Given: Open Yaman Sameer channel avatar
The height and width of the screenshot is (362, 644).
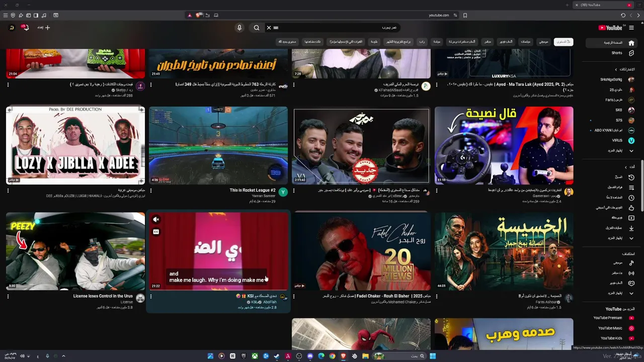Looking at the screenshot, I should [283, 192].
